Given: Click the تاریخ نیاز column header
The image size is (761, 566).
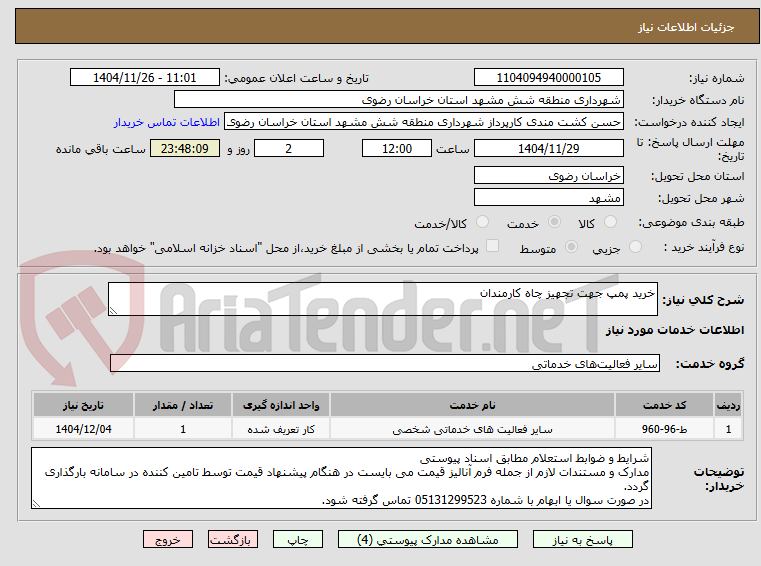Looking at the screenshot, I should coord(83,405).
